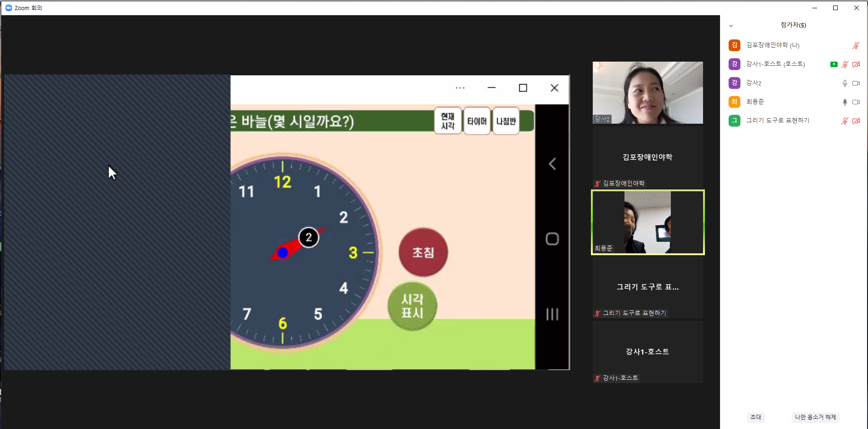Viewport: 868px width, 429px height.
Task: Click the green screen-share icon for 강사1-호스트
Action: pyautogui.click(x=834, y=64)
